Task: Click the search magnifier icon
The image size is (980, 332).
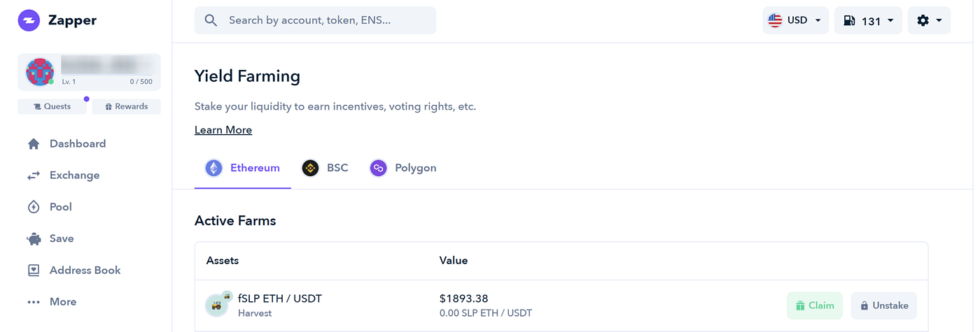Action: (211, 20)
